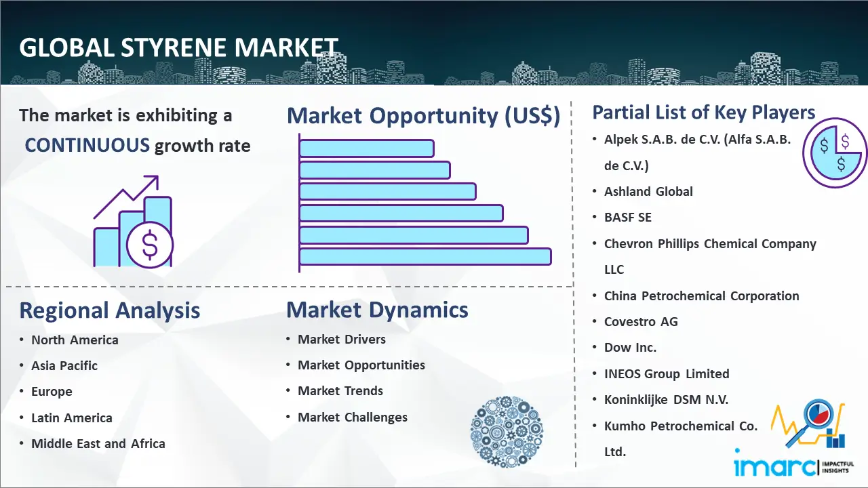Screen dimensions: 868x488
Task: Open the Regional Analysis heading
Action: pyautogui.click(x=109, y=310)
